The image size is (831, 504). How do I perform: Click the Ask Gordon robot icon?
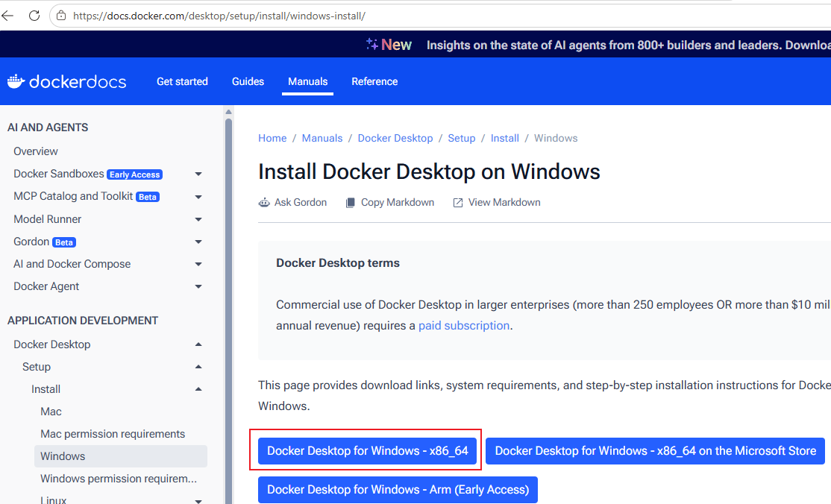tap(264, 203)
